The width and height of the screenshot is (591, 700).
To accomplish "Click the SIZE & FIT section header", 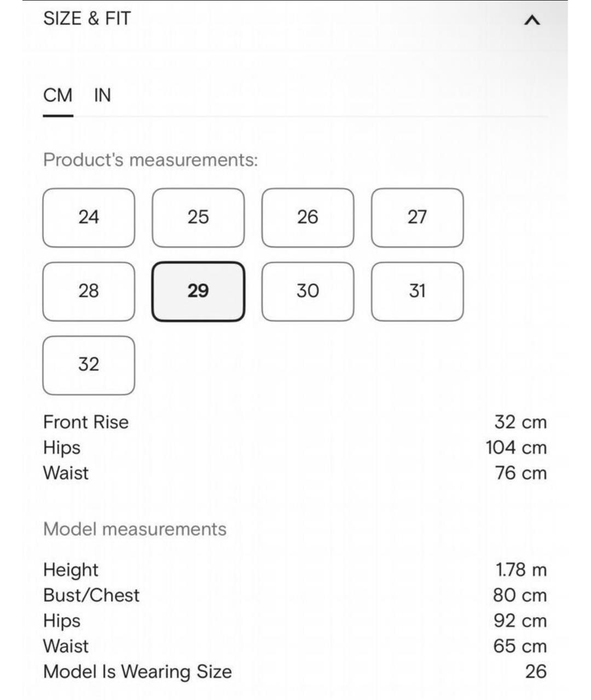I will [87, 19].
